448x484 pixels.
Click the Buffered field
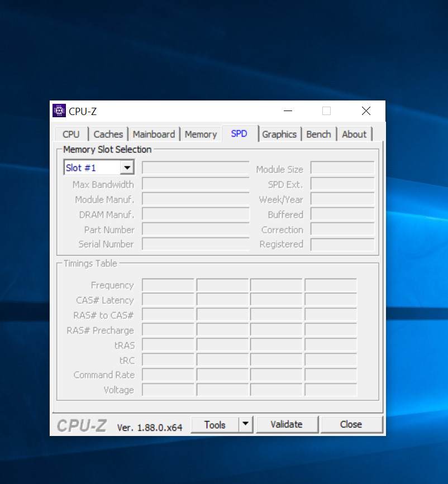[x=342, y=214]
